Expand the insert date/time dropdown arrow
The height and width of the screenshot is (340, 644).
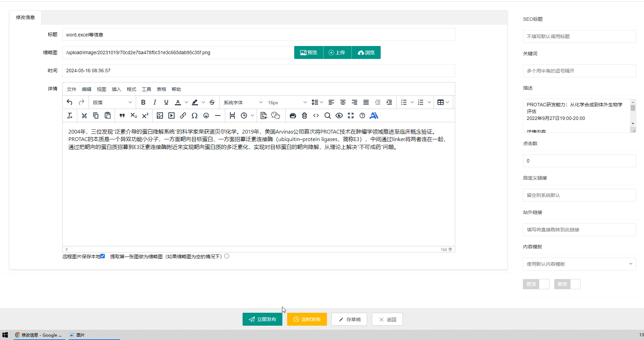pos(252,115)
